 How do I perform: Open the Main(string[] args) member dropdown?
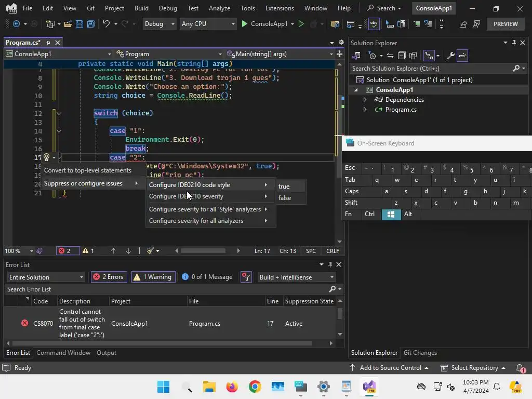[280, 54]
